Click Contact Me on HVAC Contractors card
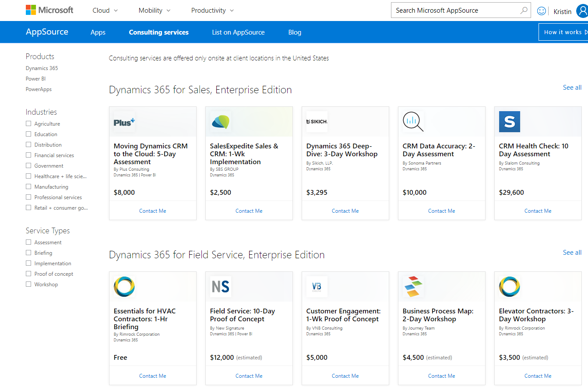588x390 pixels. click(153, 376)
